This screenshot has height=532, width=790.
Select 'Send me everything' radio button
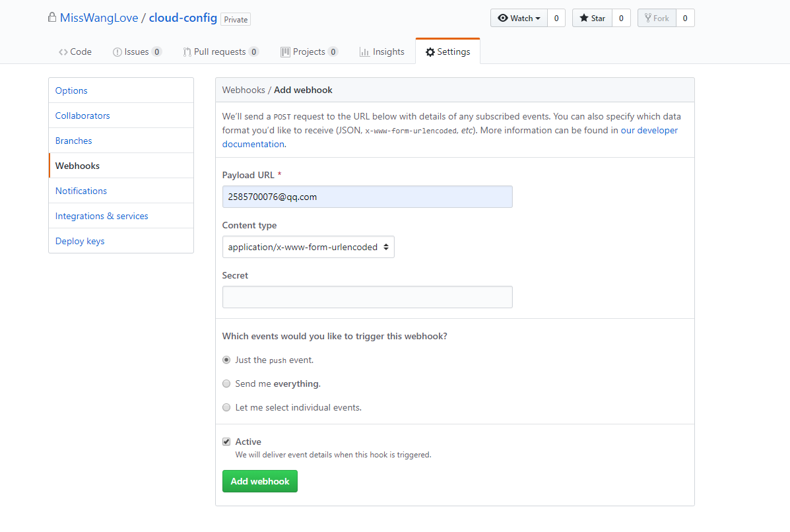coord(226,383)
